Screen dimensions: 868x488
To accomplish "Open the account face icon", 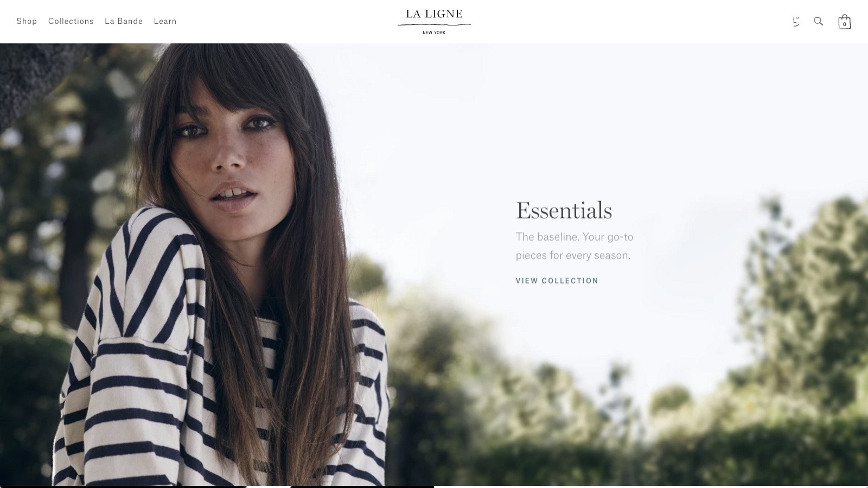I will pyautogui.click(x=796, y=22).
